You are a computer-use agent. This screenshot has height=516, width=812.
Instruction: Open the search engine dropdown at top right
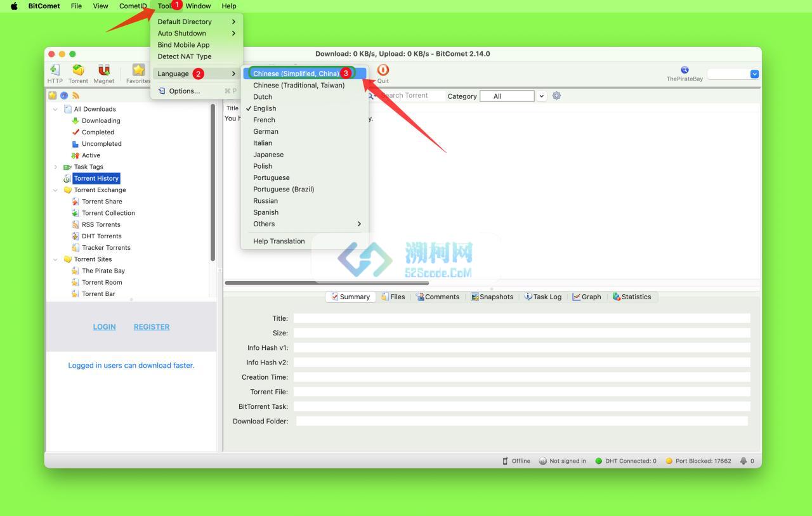pos(754,74)
